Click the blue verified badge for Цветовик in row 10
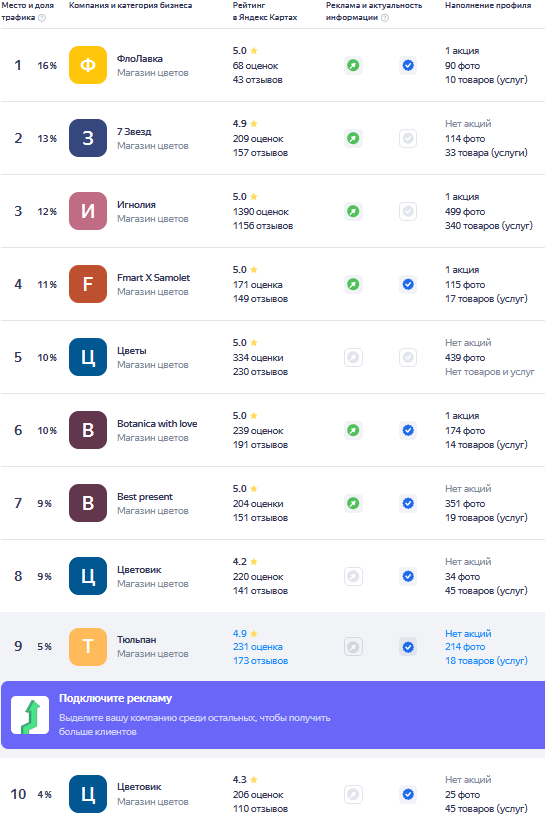Image resolution: width=545 pixels, height=825 pixels. coord(408,794)
